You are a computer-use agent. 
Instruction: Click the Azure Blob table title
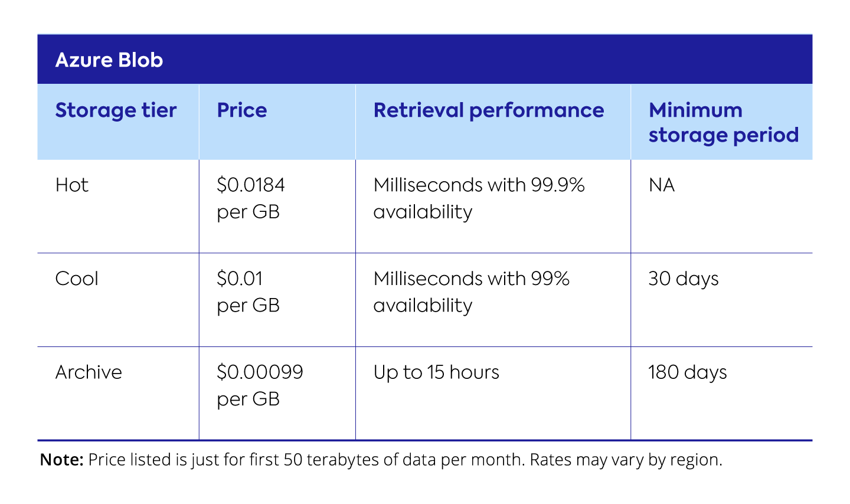[109, 60]
